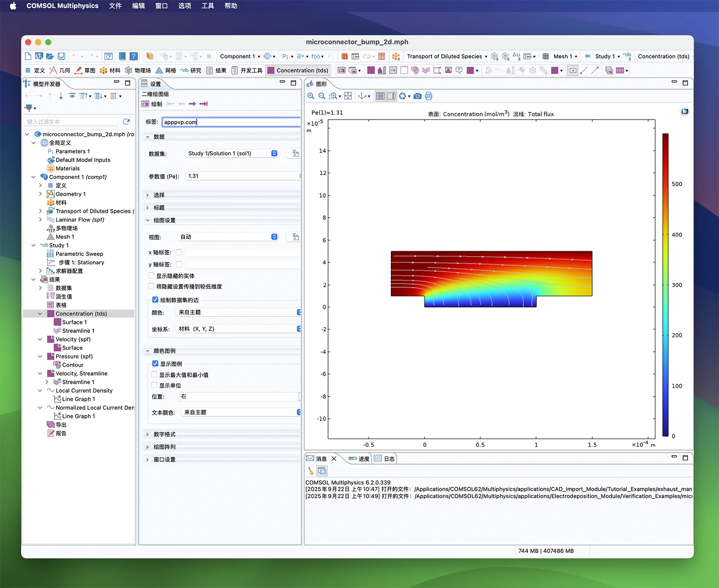Click the concentration color legend bar
719x588 pixels.
coord(665,285)
